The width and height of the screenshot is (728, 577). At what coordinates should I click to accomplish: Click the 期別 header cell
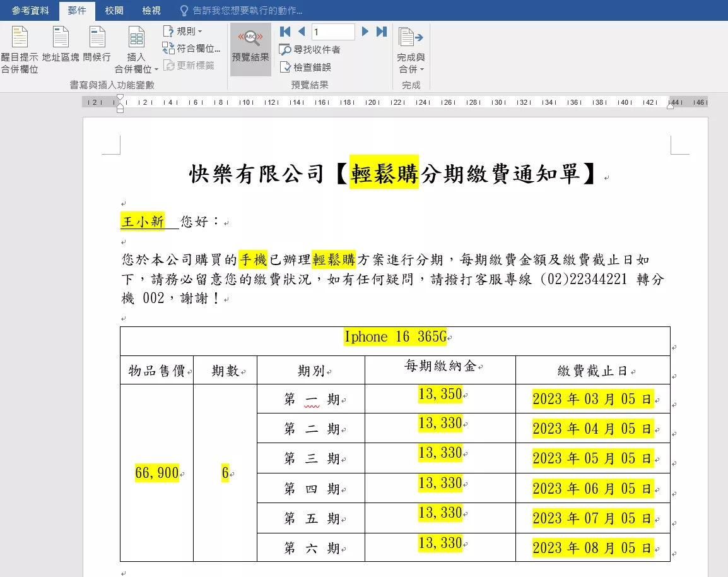coord(311,371)
